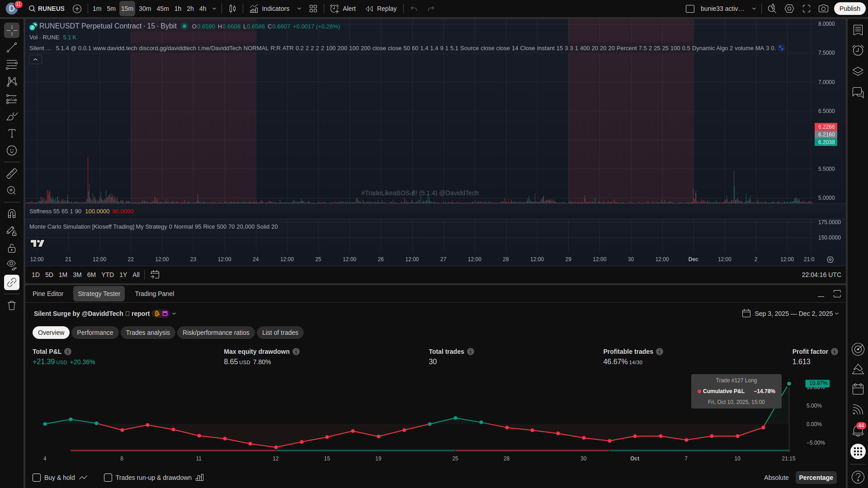868x488 pixels.
Task: Click the 6.2266 red price label
Action: click(x=826, y=127)
